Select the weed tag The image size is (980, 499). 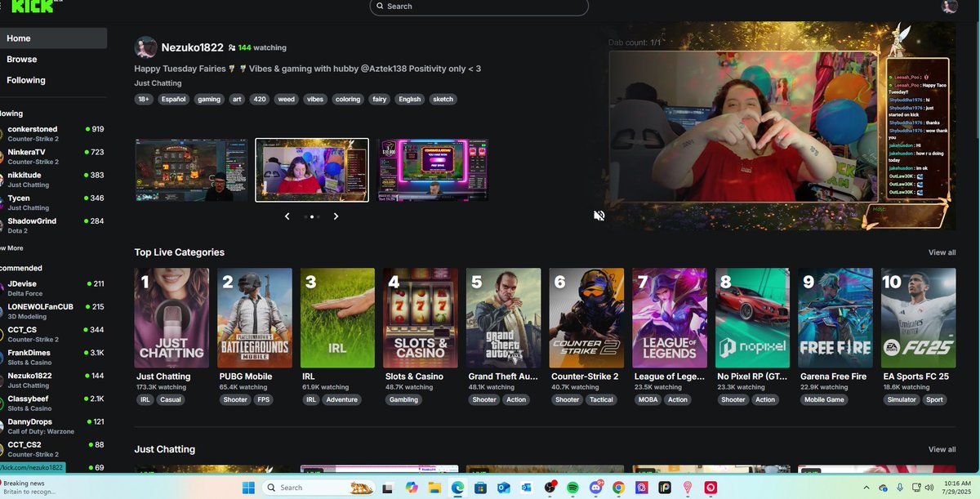tap(286, 99)
